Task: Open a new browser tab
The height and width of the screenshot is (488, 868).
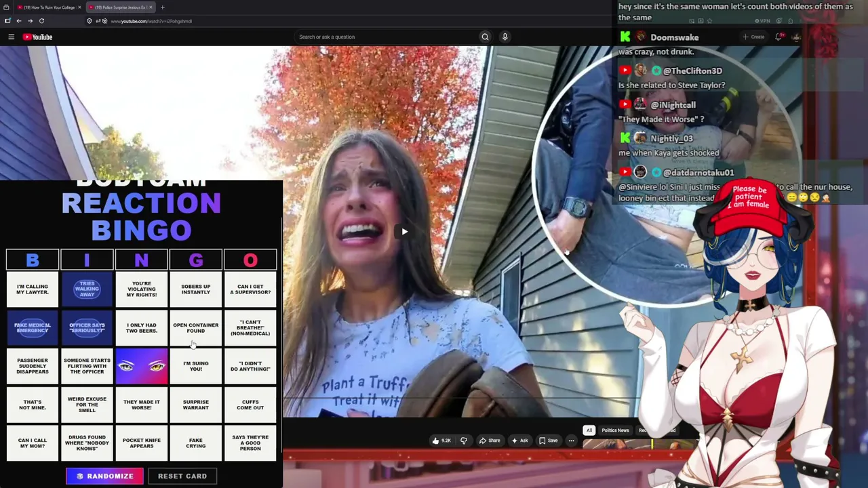Action: tap(163, 7)
